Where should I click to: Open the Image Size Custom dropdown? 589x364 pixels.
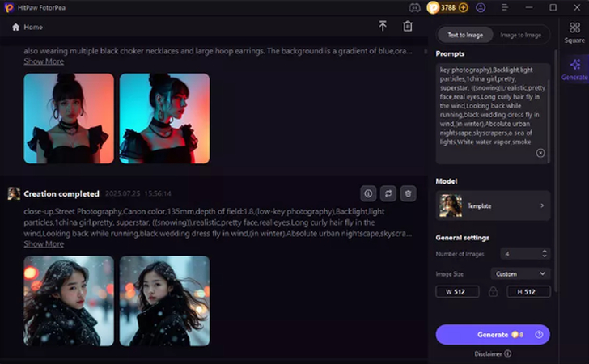tap(520, 274)
